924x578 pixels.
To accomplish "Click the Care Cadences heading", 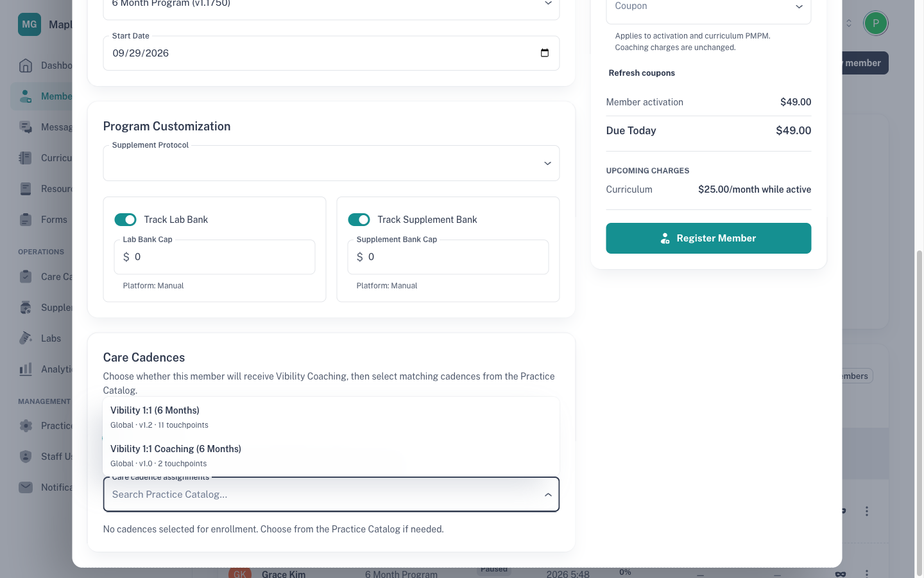I will coord(144,358).
